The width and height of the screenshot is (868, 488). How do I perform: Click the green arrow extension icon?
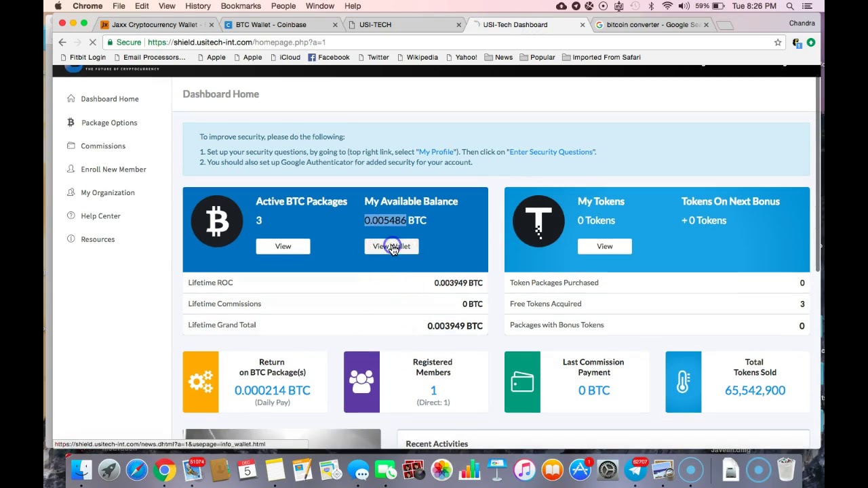point(811,42)
